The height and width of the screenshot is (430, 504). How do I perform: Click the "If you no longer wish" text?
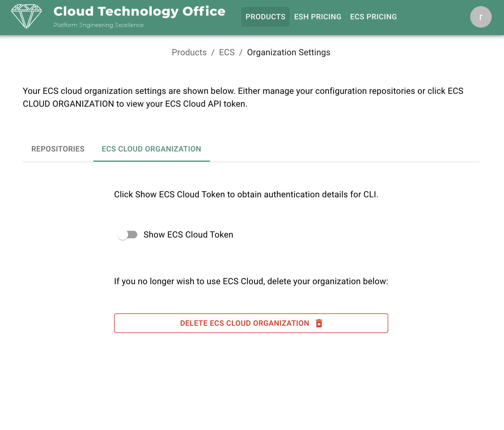pos(251,281)
